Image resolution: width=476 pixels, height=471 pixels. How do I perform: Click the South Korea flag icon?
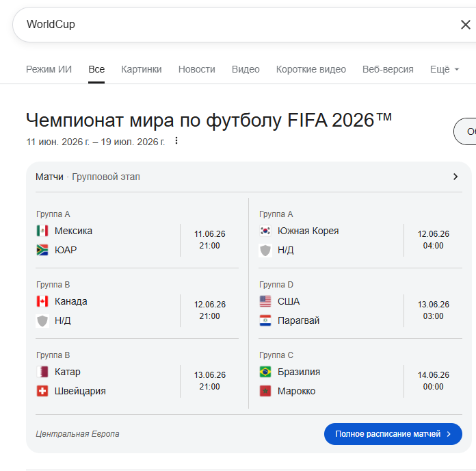point(265,231)
